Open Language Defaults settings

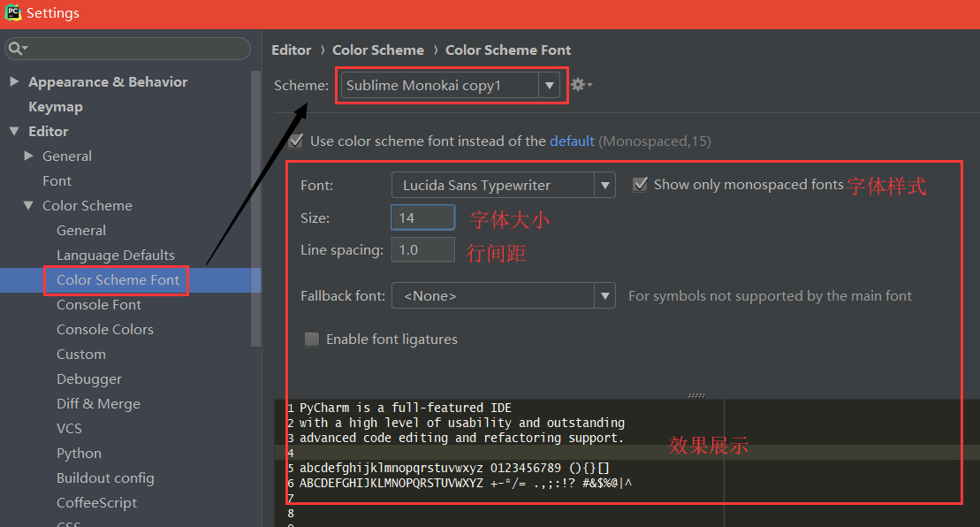(x=116, y=255)
